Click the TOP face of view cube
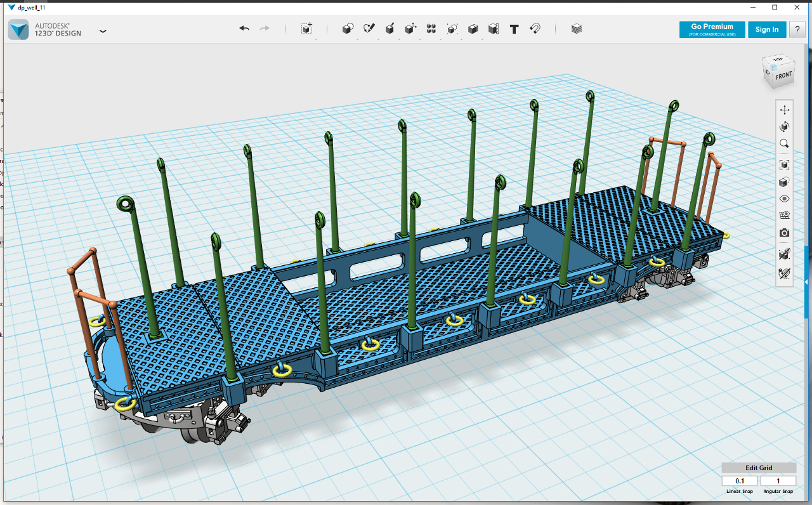 [x=778, y=60]
